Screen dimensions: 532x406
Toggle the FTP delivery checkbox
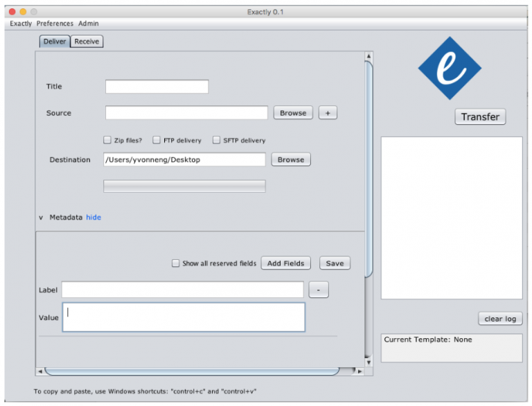(x=157, y=140)
